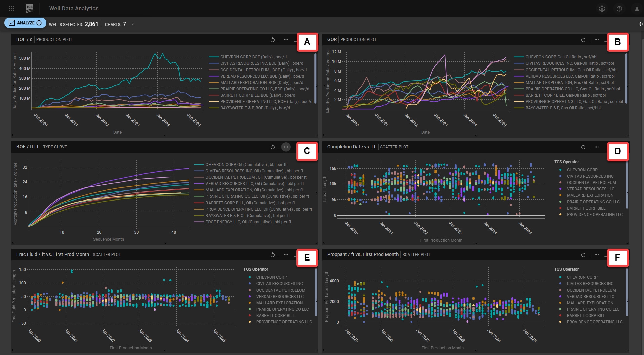Open the settings gear
The height and width of the screenshot is (355, 644).
point(602,9)
